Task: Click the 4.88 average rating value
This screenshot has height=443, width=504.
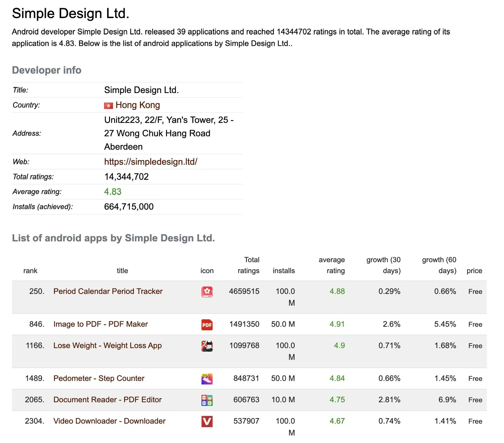Action: (337, 291)
